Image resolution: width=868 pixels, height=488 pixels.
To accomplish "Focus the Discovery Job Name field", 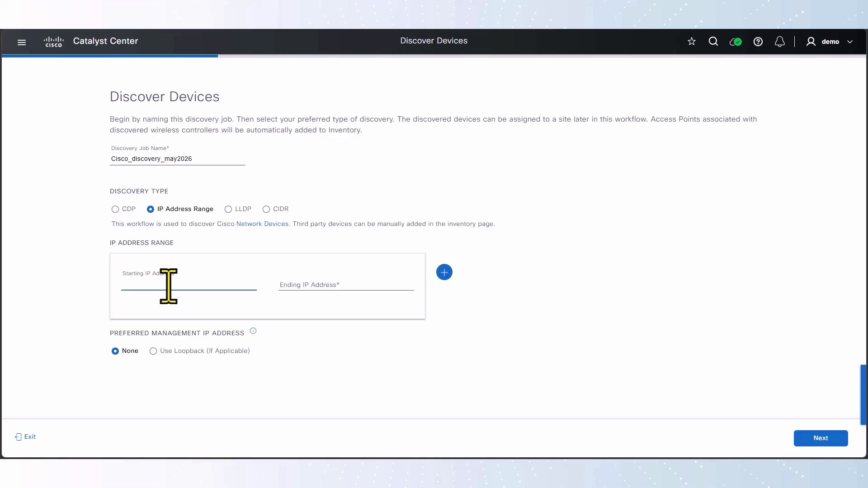I will 177,159.
